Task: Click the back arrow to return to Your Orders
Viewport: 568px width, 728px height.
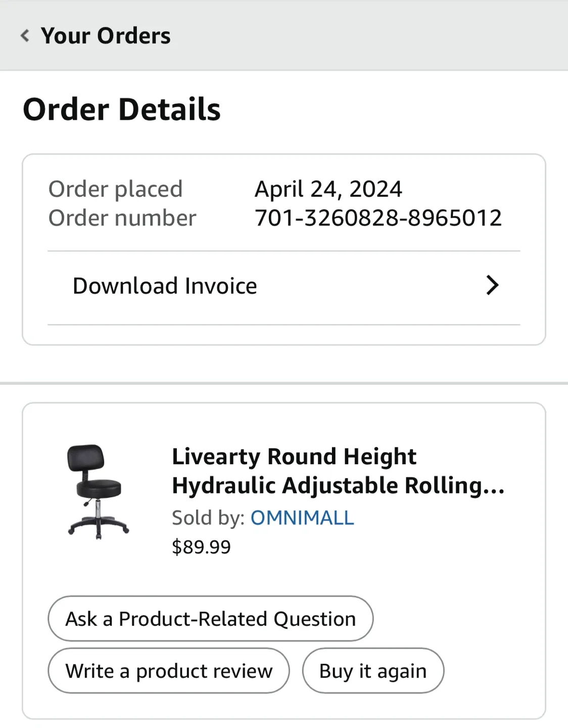Action: click(24, 35)
